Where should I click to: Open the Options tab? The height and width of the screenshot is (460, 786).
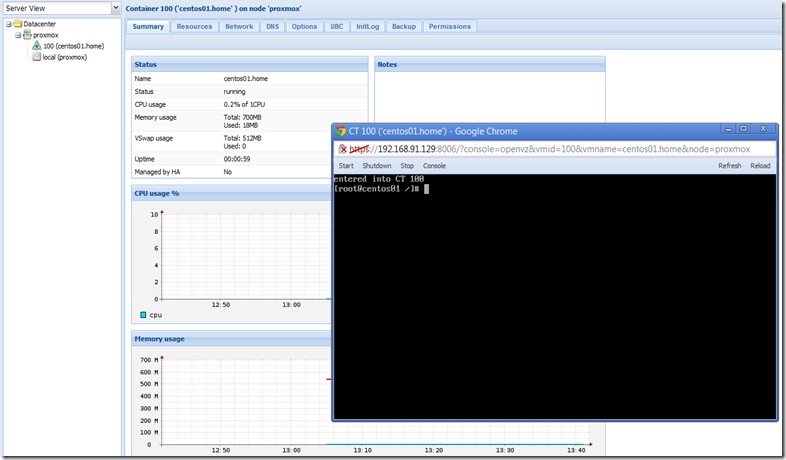pos(304,27)
